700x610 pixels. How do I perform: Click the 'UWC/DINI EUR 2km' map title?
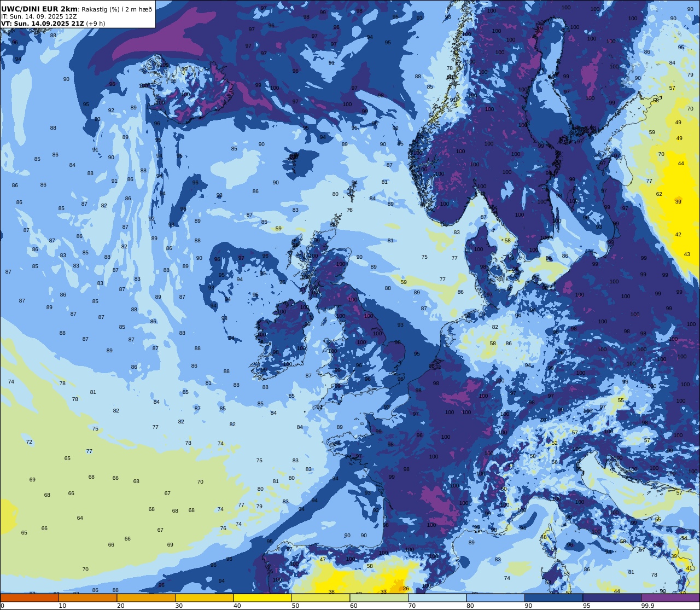[39, 9]
